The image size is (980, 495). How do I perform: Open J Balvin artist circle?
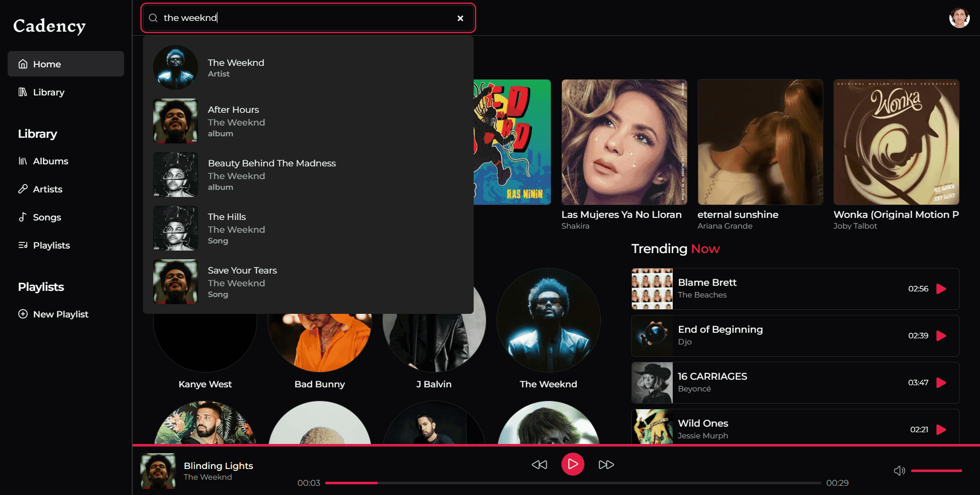point(434,343)
